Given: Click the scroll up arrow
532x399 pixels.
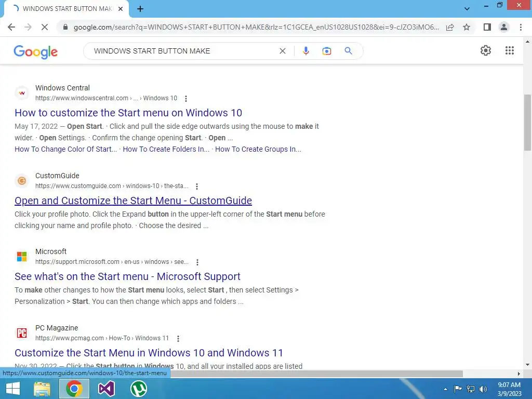Looking at the screenshot, I should [527, 42].
